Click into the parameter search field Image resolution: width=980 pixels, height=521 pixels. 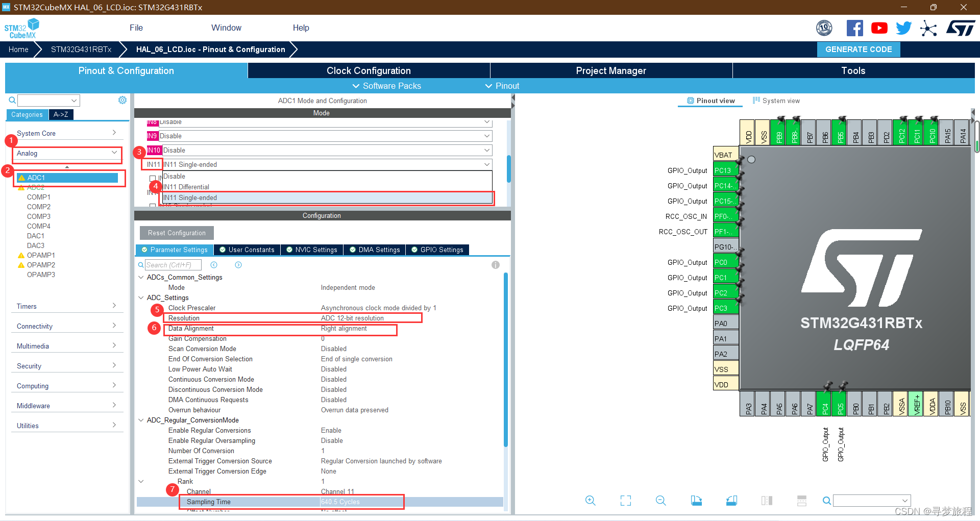(x=173, y=265)
